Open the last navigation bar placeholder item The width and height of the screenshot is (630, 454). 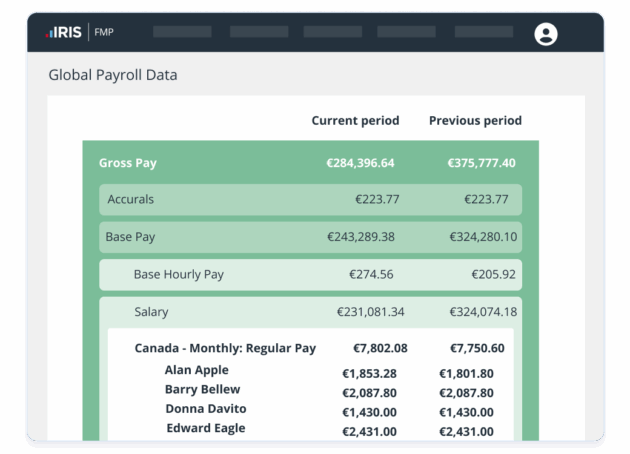pyautogui.click(x=483, y=32)
